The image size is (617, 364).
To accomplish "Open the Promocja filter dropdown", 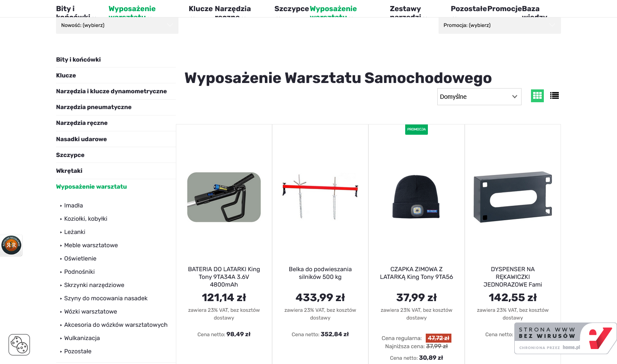I will click(499, 25).
